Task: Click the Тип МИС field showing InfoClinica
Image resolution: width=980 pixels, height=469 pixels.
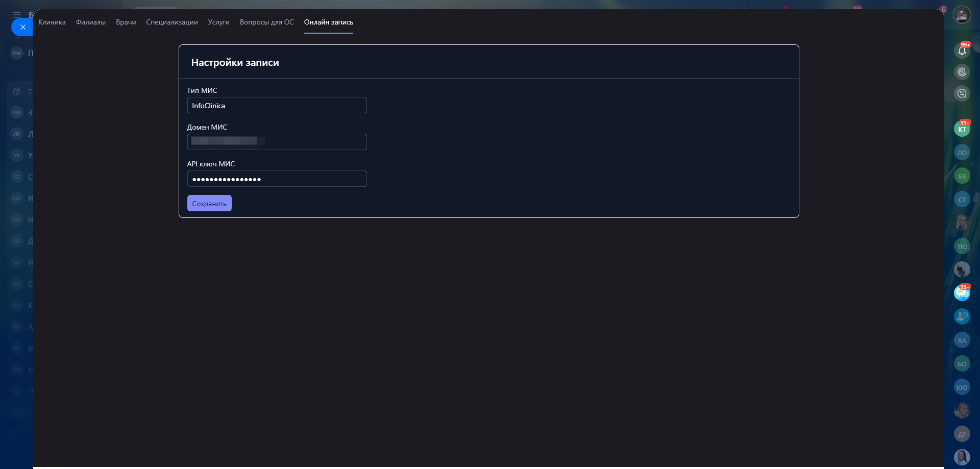Action: 277,105
